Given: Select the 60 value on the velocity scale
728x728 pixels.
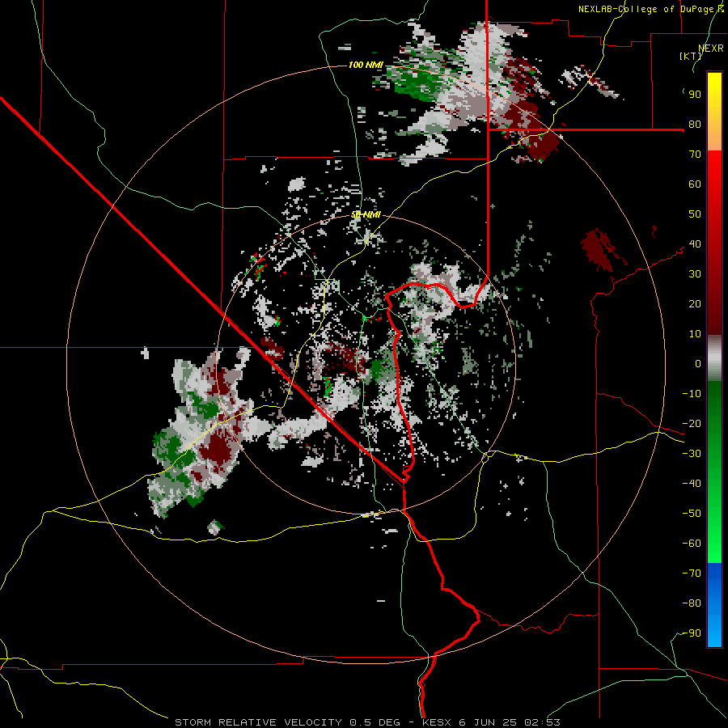Looking at the screenshot, I should click(x=695, y=184).
